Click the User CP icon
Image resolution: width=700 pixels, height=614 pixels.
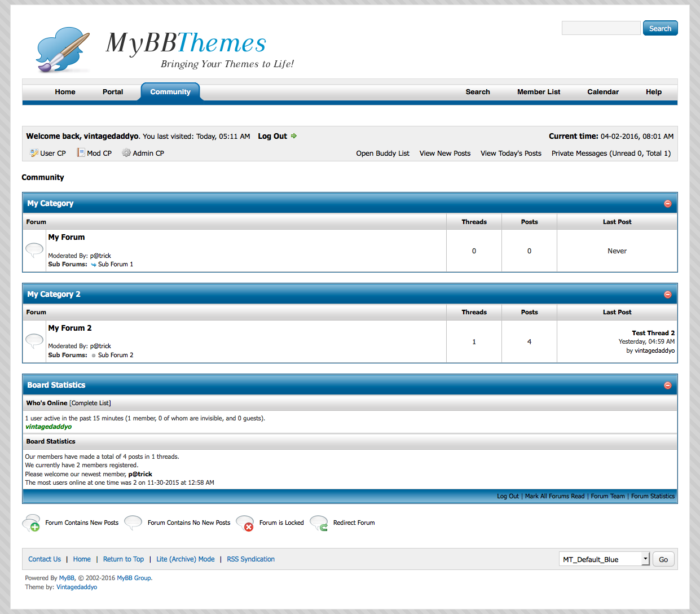click(x=34, y=153)
